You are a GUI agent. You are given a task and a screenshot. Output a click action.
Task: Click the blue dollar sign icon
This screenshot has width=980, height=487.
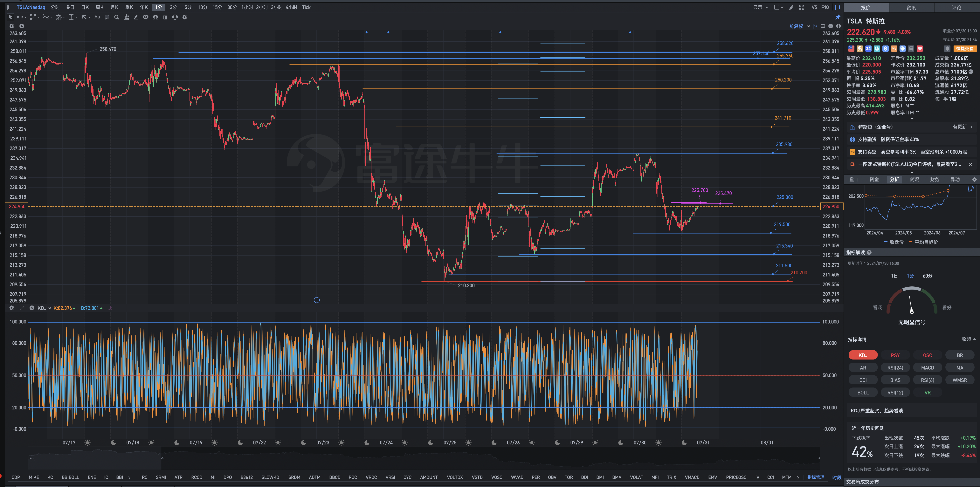click(x=885, y=49)
